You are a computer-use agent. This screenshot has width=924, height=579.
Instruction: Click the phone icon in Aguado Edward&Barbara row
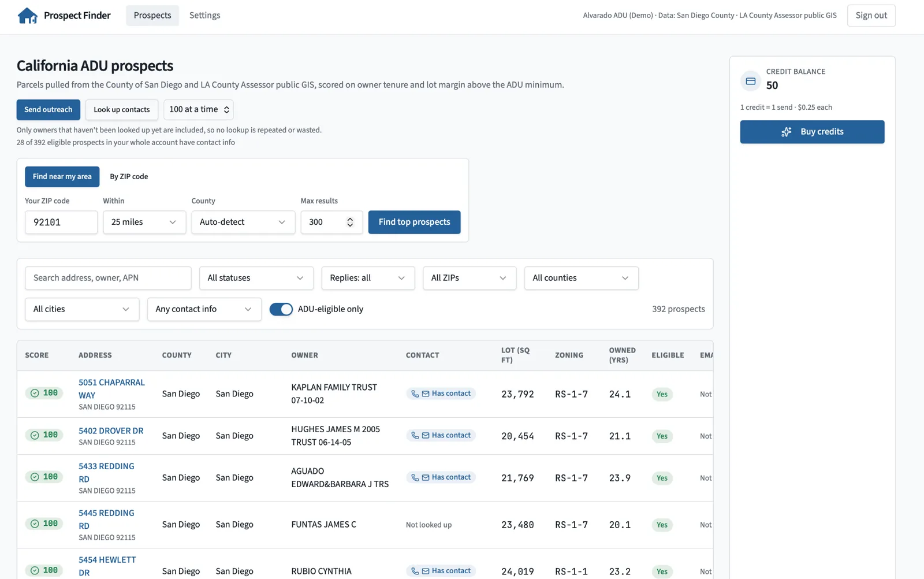pos(415,477)
